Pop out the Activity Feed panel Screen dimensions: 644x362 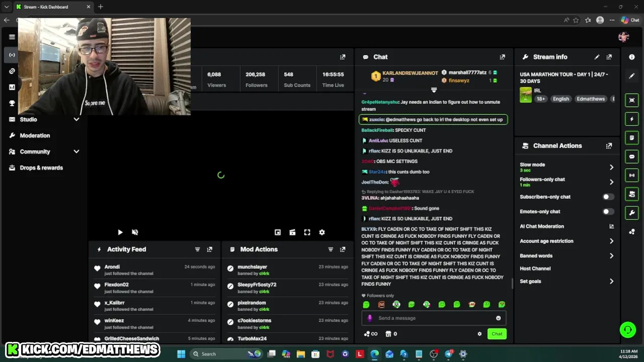coord(210,249)
